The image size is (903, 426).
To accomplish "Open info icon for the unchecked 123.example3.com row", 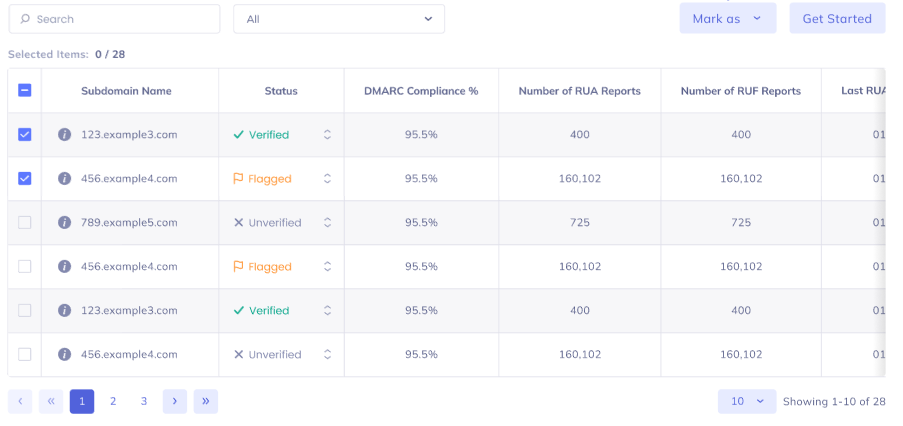I will (x=64, y=310).
